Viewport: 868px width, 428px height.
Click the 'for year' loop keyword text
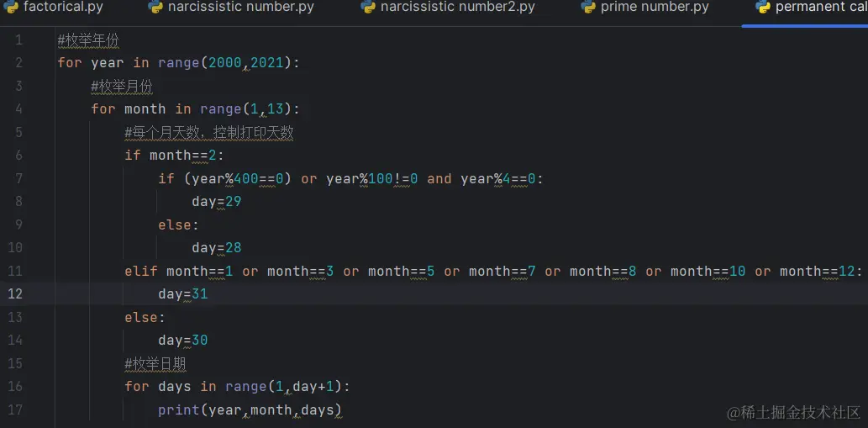[91, 62]
